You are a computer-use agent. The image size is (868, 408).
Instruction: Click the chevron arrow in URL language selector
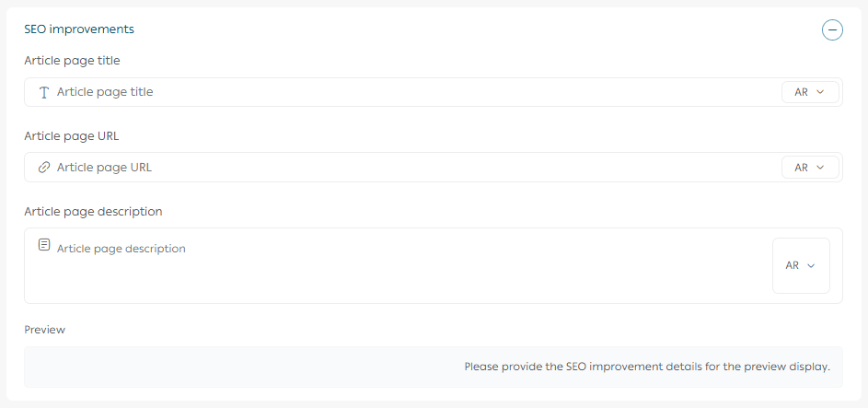click(x=820, y=168)
